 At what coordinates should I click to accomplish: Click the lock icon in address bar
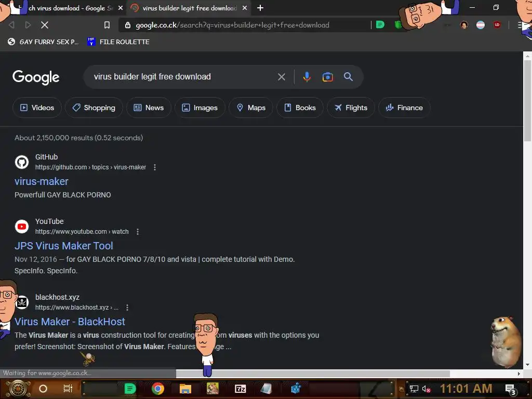tap(128, 25)
